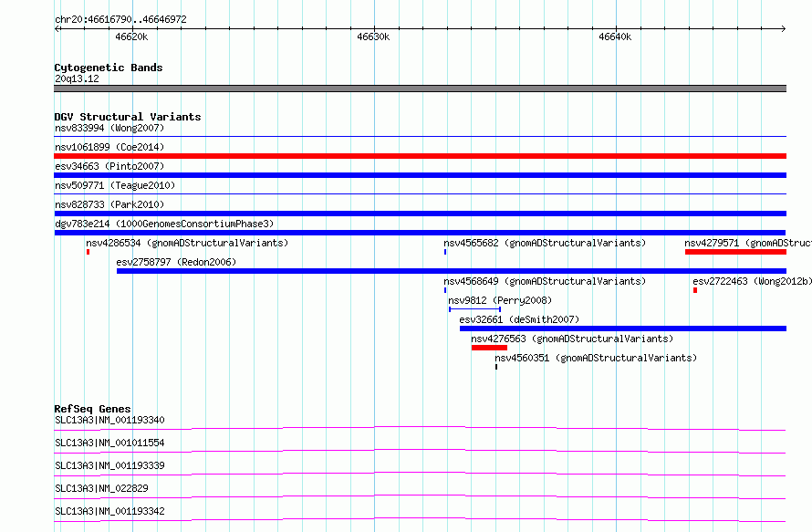Select the red nsv4276563 variant bar
Viewport: 812px width, 532px height.
[489, 348]
